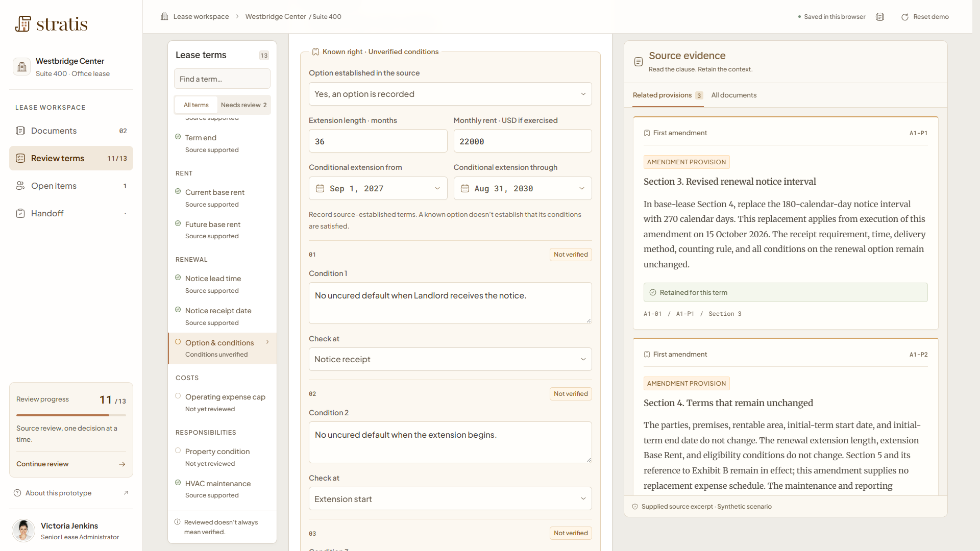This screenshot has height=551, width=980.
Task: Open the Condition 1 Check at dropdown
Action: pyautogui.click(x=450, y=359)
